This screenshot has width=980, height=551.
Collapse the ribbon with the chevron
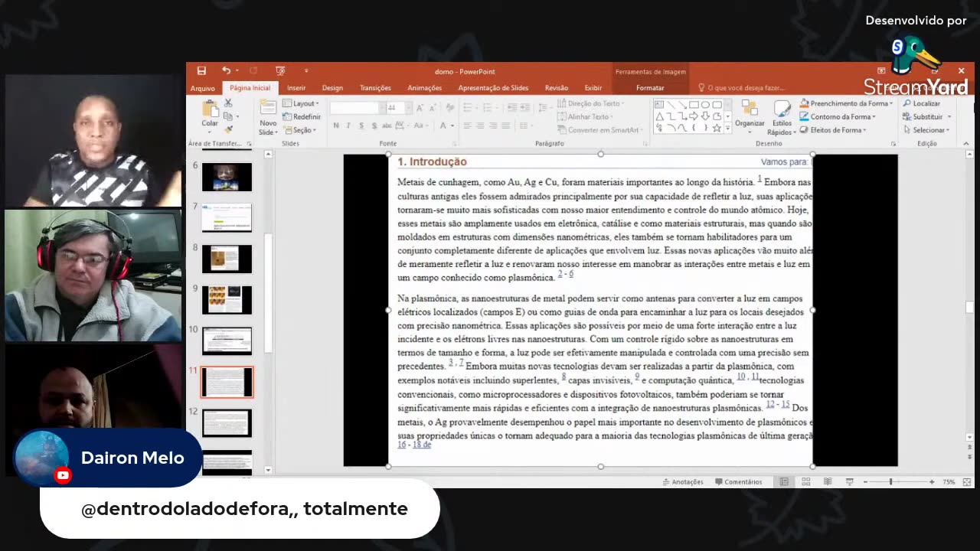pos(965,143)
